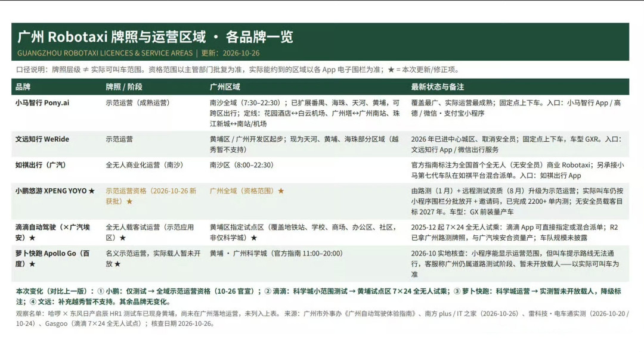Click footnote 观察名单：哈啰 × 东风日产启辰
The width and height of the screenshot is (644, 352).
click(148, 313)
